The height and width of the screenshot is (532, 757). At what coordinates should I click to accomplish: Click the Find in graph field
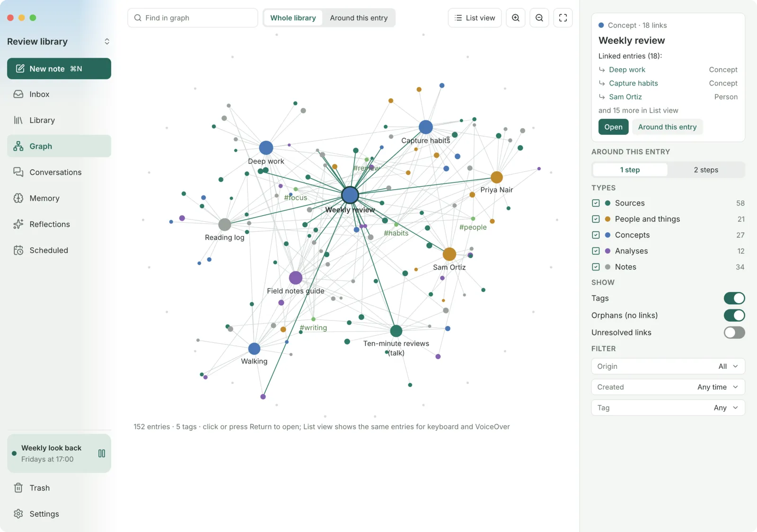[193, 18]
